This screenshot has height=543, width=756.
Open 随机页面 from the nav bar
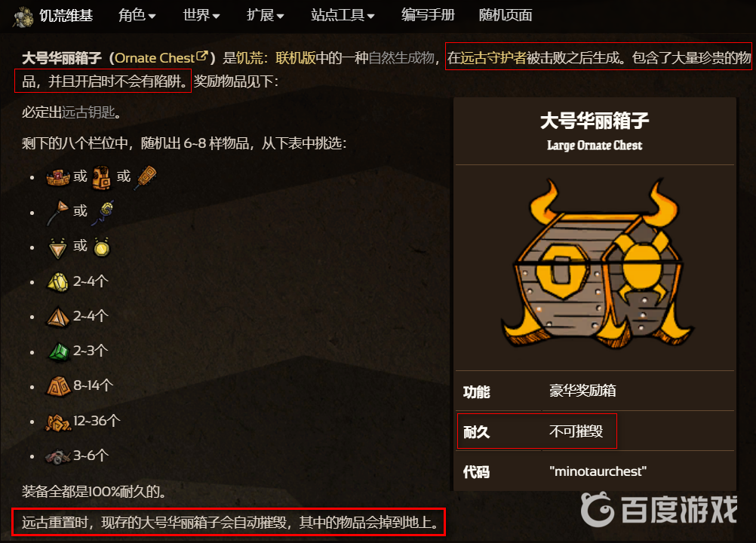506,15
